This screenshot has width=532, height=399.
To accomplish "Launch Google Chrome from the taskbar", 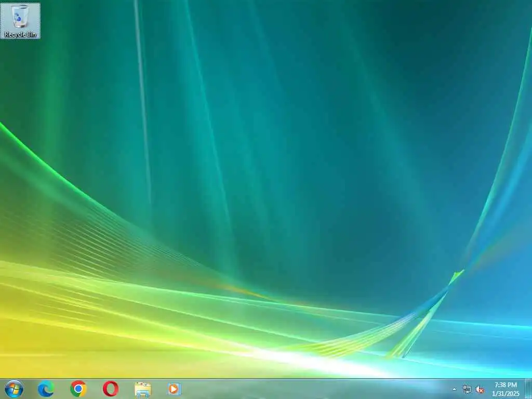I will pos(78,389).
